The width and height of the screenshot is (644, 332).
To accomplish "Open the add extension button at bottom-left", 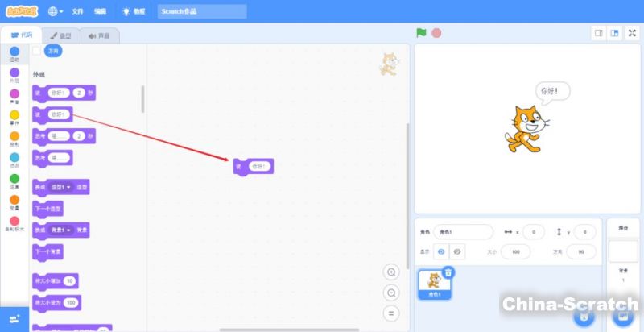I will pyautogui.click(x=14, y=319).
